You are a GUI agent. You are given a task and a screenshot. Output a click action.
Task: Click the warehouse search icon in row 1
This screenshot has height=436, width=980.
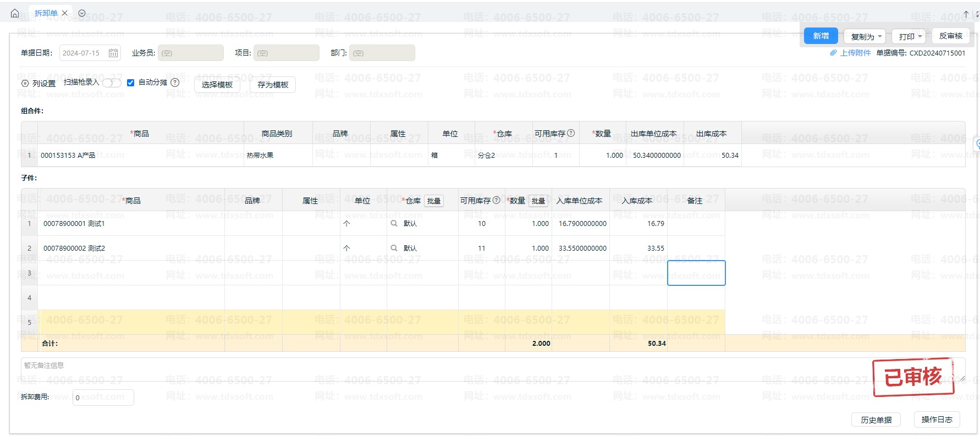394,223
